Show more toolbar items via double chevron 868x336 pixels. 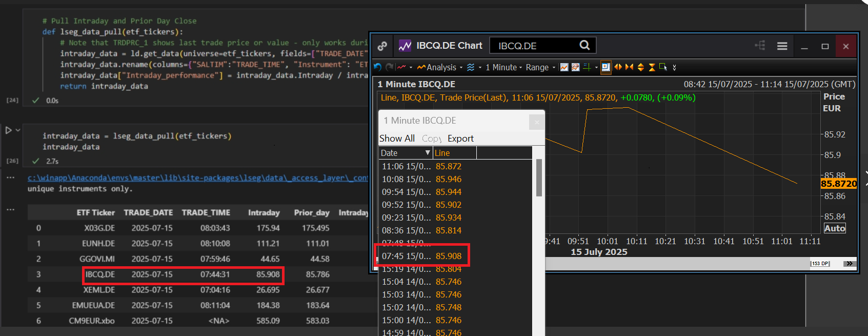674,67
